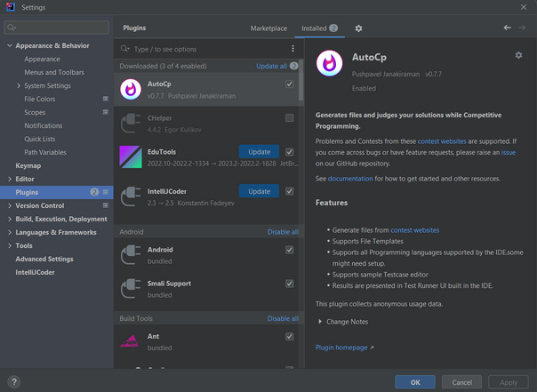Update the IntelliJCoder plugin
This screenshot has width=537, height=392.
click(x=259, y=191)
